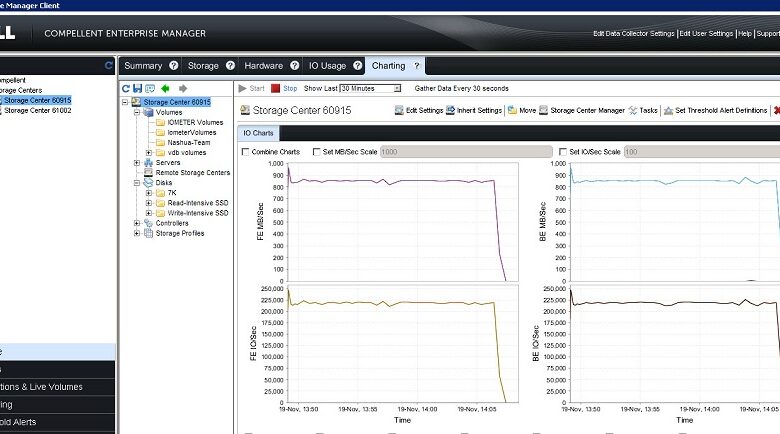Viewport: 780px width, 434px height.
Task: Check the Set MB/Sec Scale box
Action: 316,152
